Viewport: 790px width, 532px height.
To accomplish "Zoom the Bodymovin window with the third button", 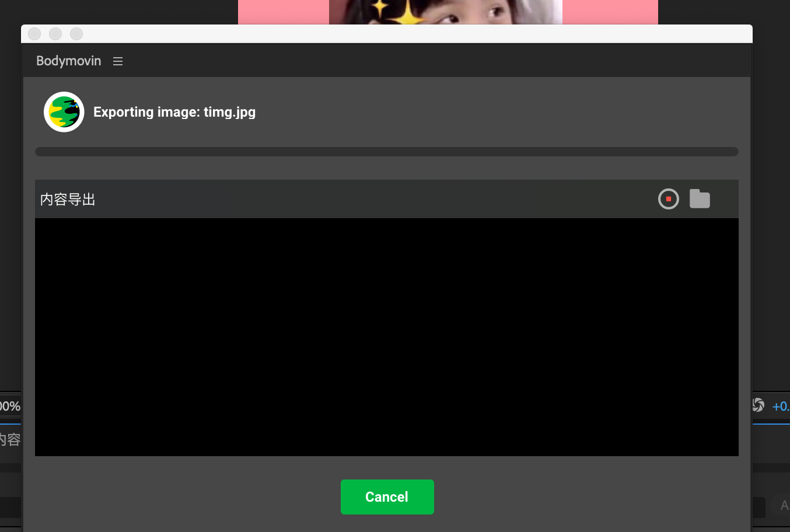I will click(76, 34).
